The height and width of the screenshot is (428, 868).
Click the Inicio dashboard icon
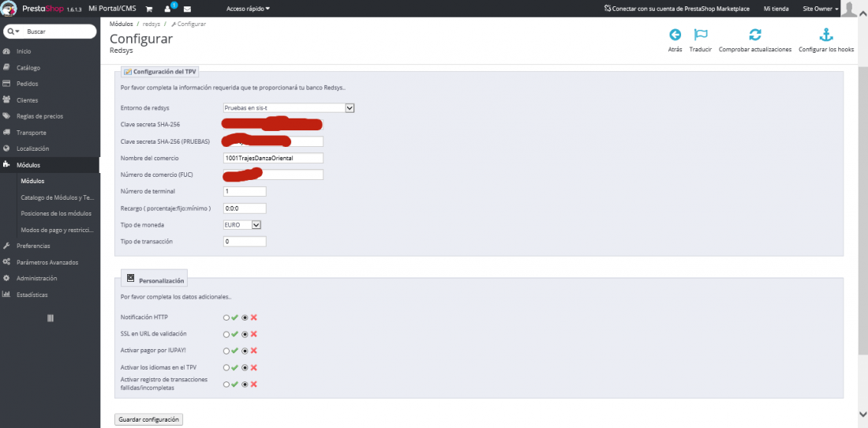click(6, 51)
